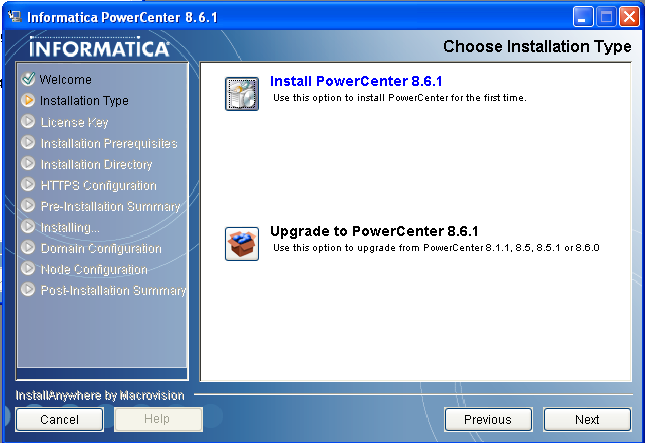Choose Upgrade to PowerCenter 8.6.1 heading
645x443 pixels.
click(x=374, y=231)
